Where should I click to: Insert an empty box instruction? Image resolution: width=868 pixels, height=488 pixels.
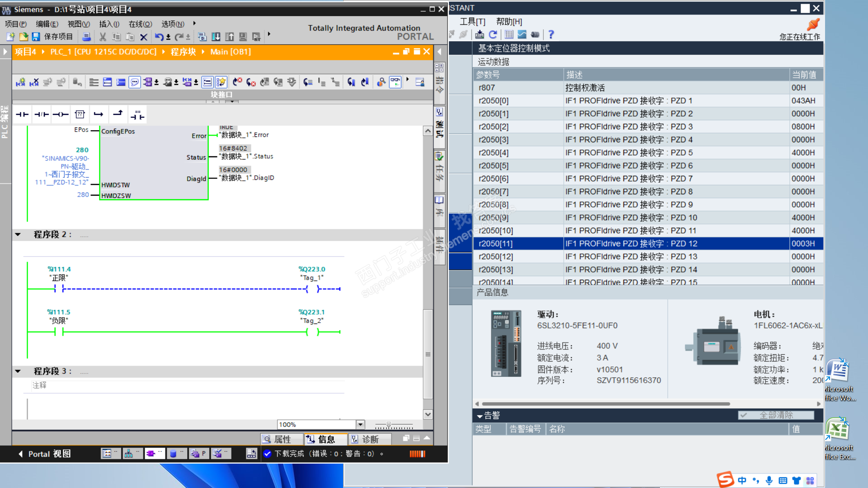(x=80, y=115)
